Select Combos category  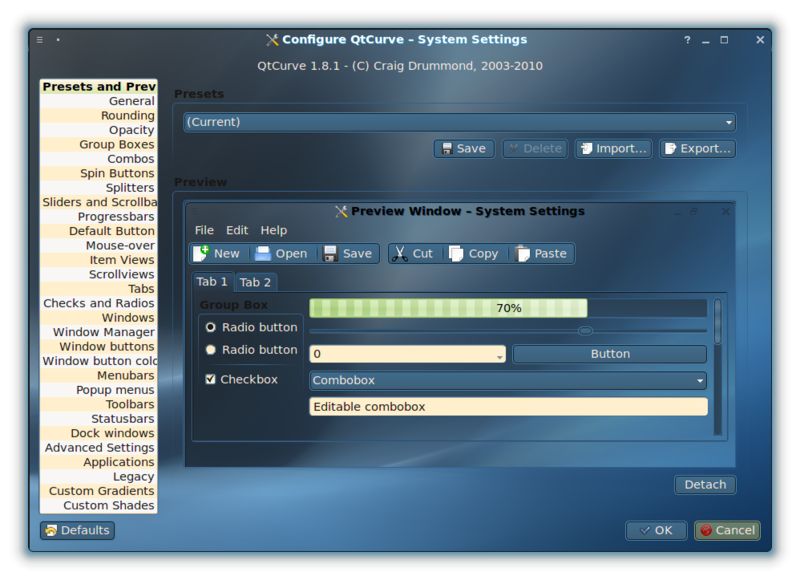click(x=98, y=159)
